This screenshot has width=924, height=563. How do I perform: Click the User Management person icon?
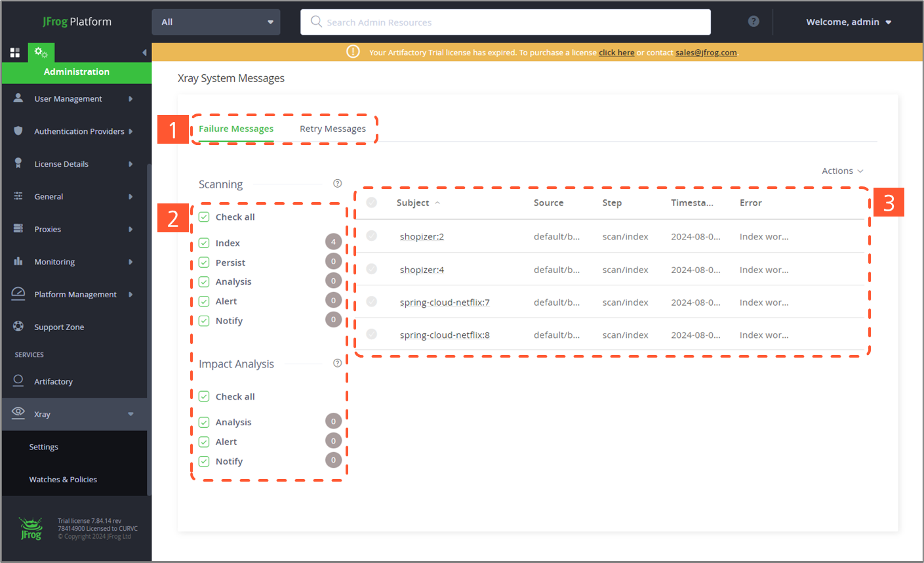[x=18, y=98]
